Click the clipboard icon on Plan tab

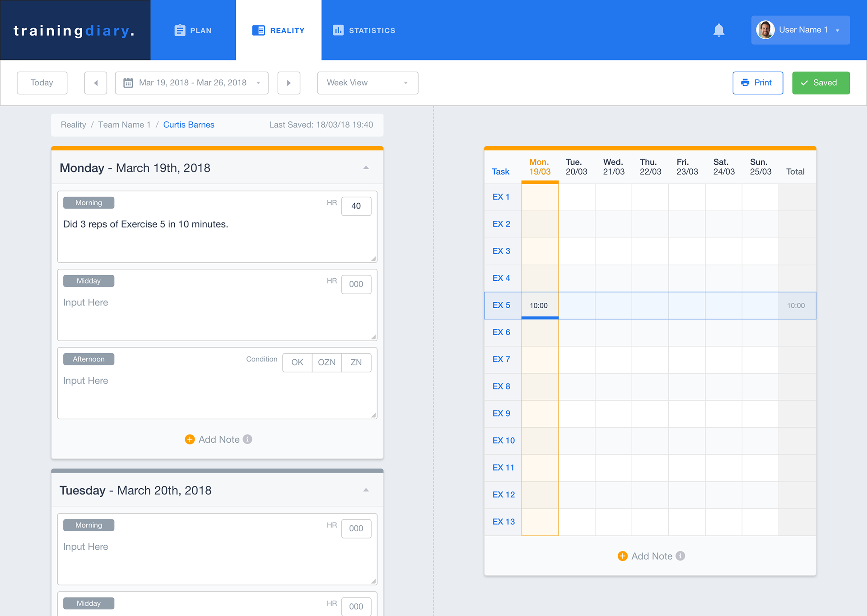[180, 30]
